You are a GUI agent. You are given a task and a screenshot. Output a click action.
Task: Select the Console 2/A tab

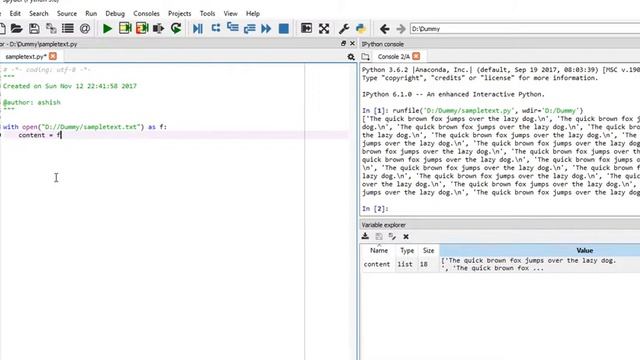coord(393,57)
